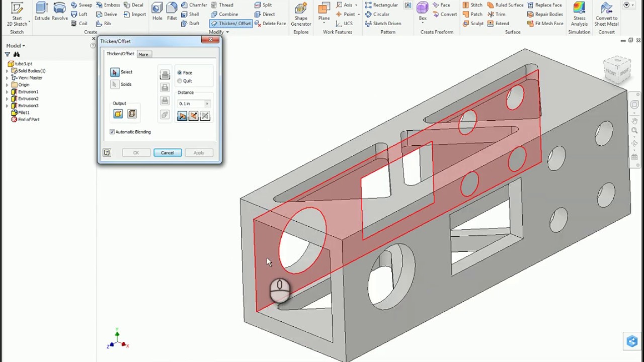
Task: Click the Shell tool
Action: pos(190,14)
